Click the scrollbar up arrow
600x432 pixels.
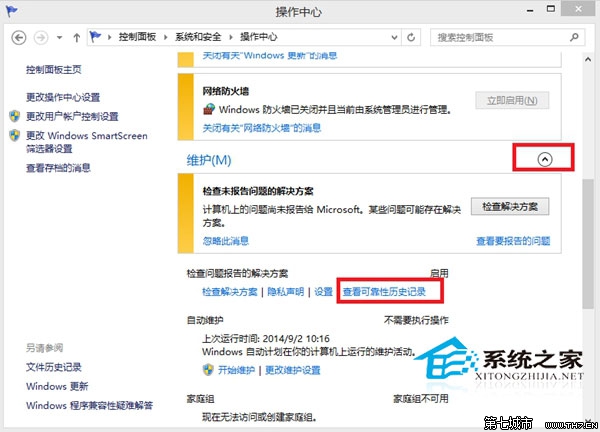tap(588, 60)
